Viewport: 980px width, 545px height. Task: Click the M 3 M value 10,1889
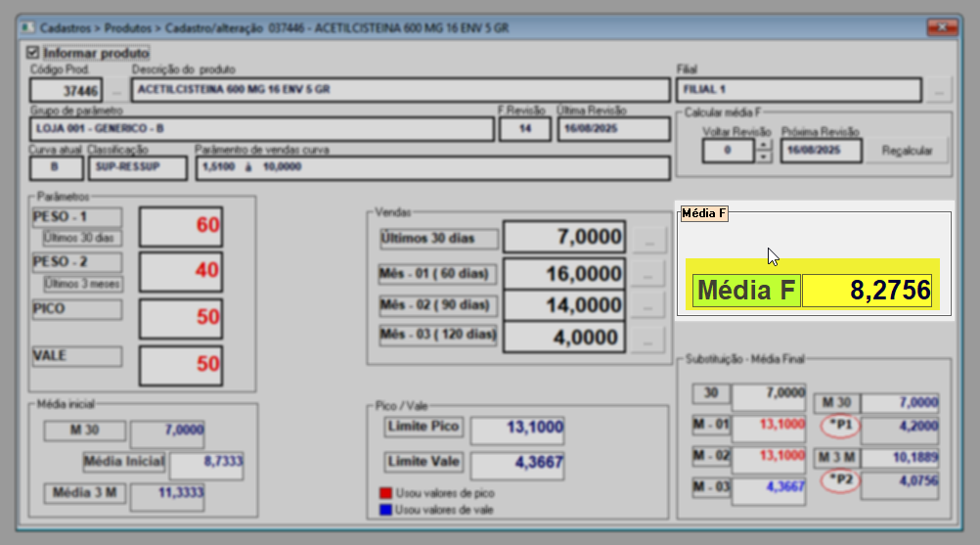(x=900, y=458)
